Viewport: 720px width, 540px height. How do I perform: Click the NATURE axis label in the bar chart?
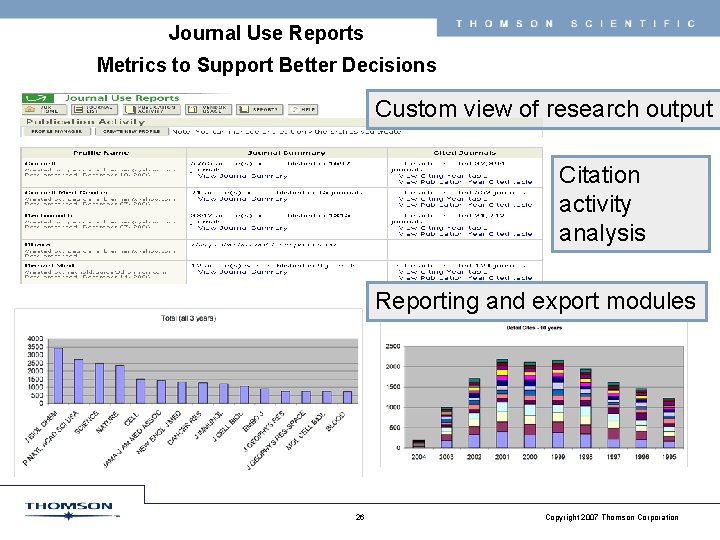[107, 422]
